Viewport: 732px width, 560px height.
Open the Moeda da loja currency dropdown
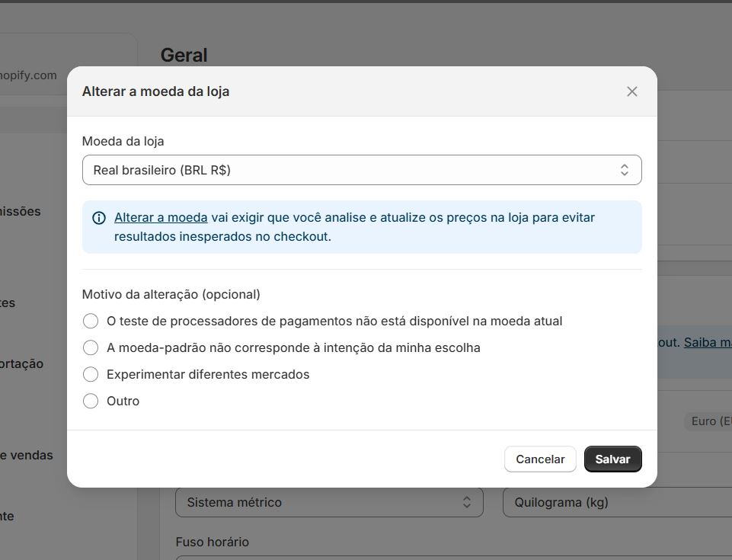click(x=362, y=170)
